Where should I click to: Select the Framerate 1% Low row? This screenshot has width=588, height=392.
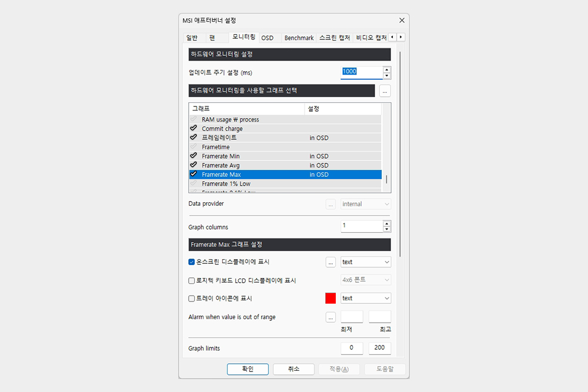coord(285,183)
